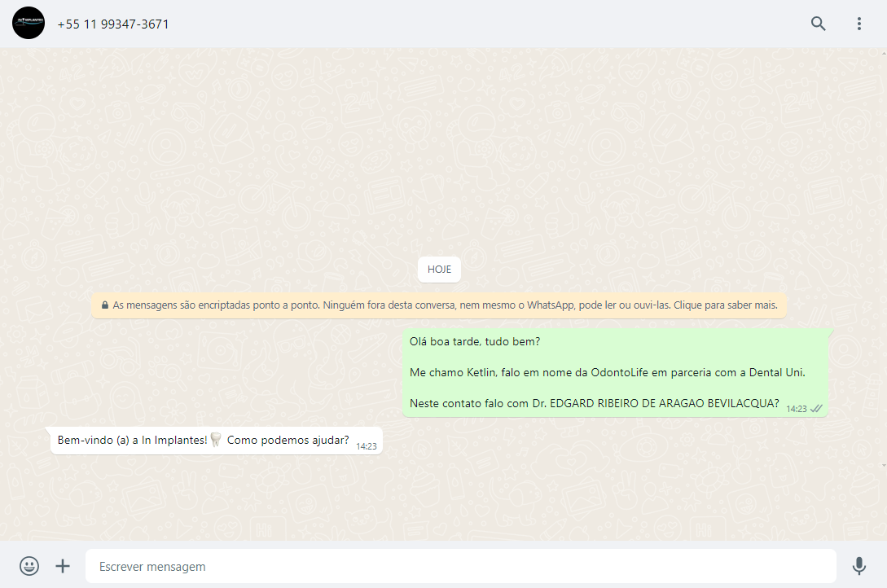
Task: Click the encryption notice to learn more
Action: (439, 305)
